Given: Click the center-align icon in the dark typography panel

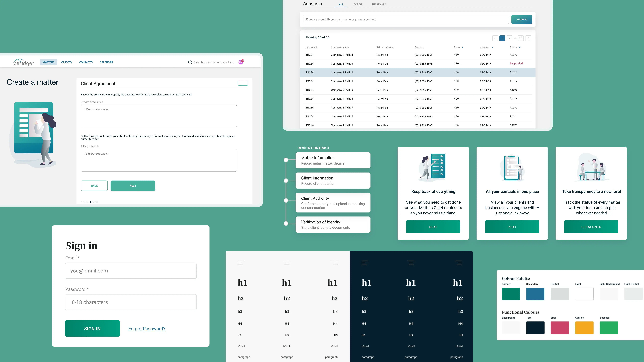Looking at the screenshot, I should (411, 263).
